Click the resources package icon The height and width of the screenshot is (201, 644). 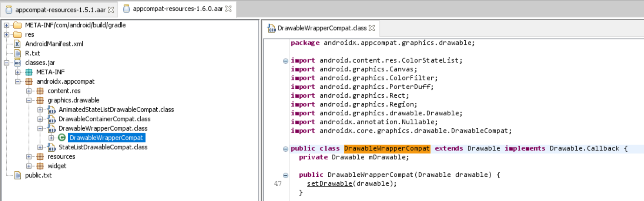point(40,156)
